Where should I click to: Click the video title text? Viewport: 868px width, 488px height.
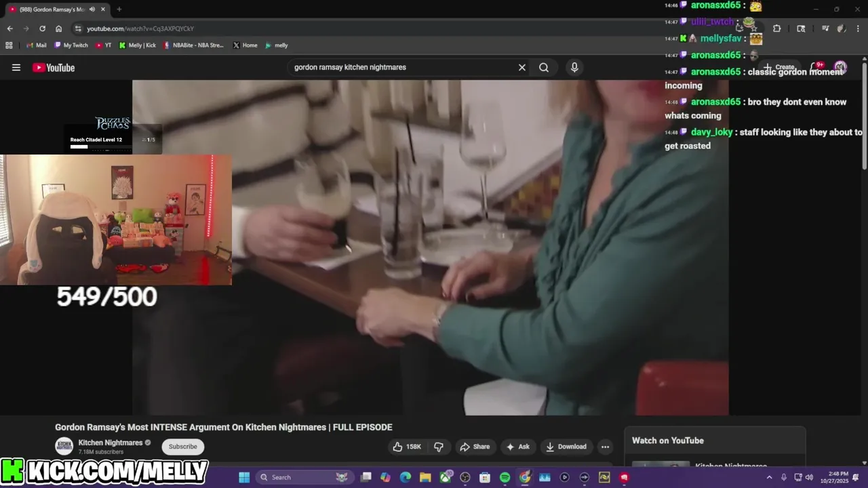pyautogui.click(x=224, y=427)
